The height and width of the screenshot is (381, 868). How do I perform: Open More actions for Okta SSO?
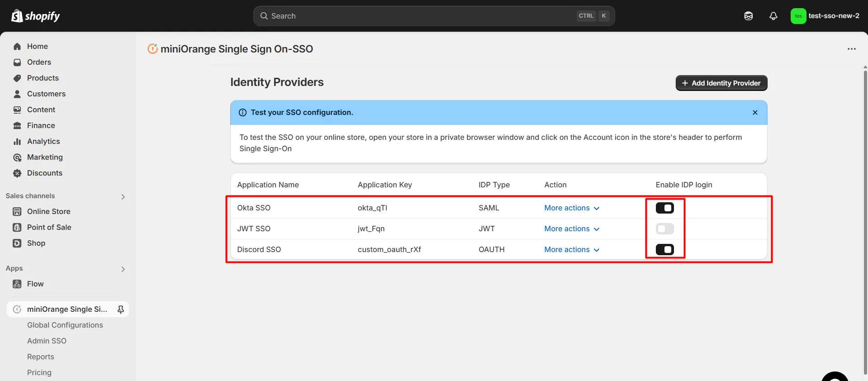(572, 208)
